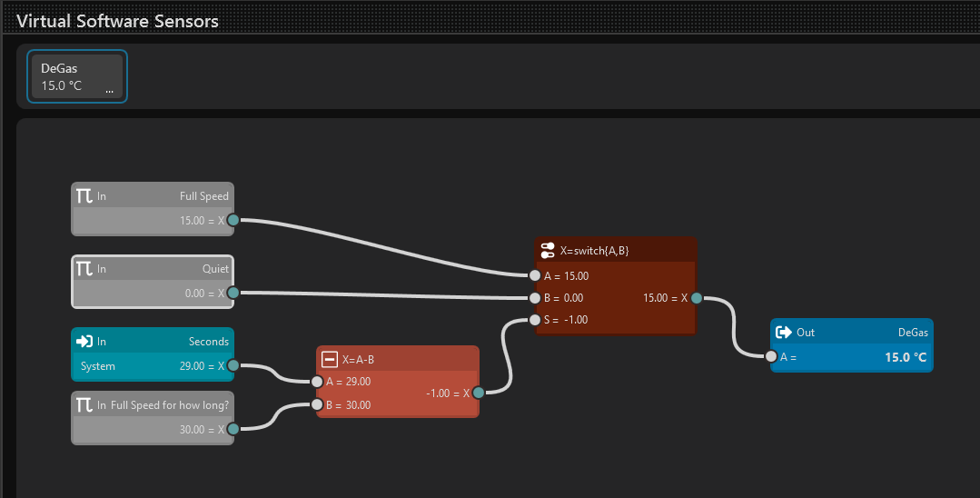Click the Quiet node output port
The width and height of the screenshot is (980, 498).
[x=233, y=293]
